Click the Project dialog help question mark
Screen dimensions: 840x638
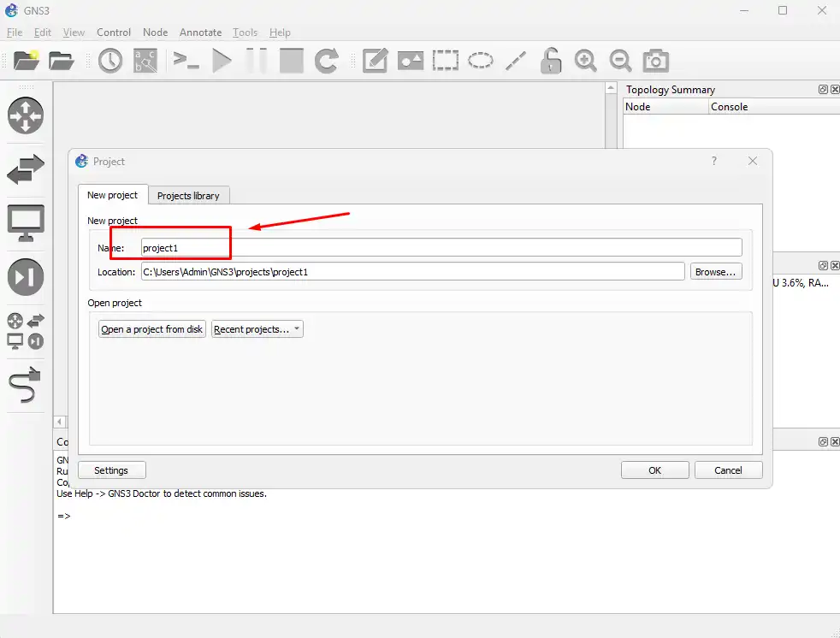point(714,161)
